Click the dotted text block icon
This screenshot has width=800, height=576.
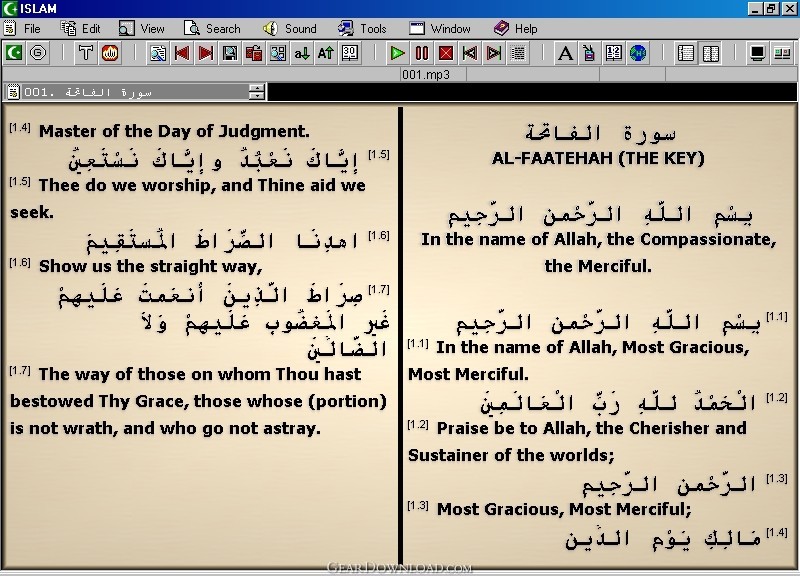(518, 53)
